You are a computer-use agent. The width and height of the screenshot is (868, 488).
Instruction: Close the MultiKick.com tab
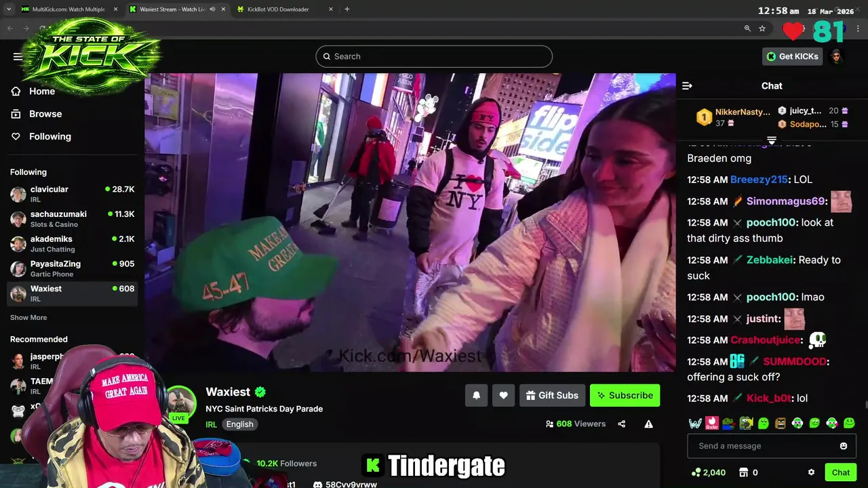tap(115, 9)
